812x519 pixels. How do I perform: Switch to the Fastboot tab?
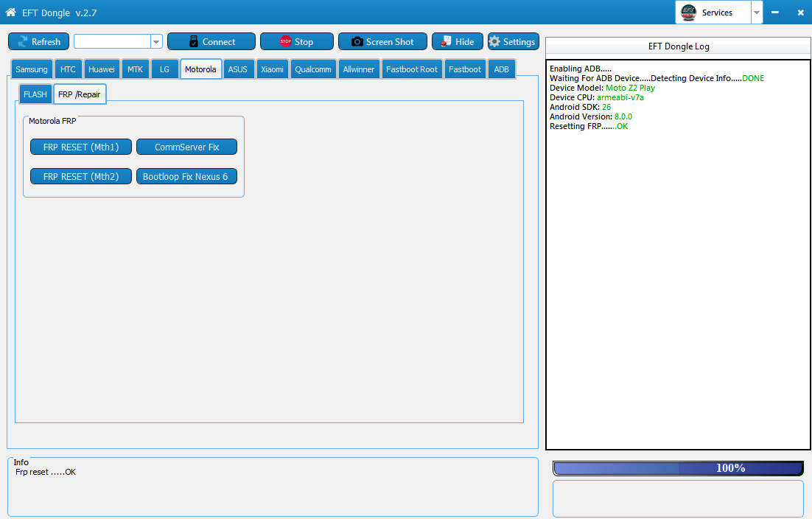tap(464, 69)
